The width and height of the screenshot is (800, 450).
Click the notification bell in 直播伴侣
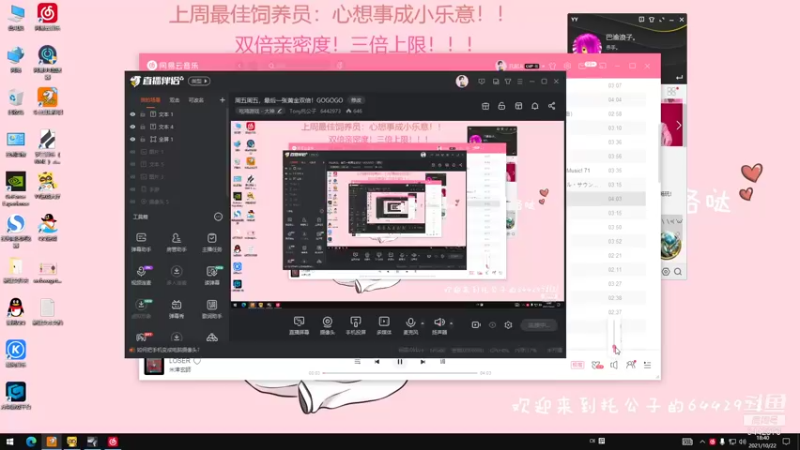(535, 106)
